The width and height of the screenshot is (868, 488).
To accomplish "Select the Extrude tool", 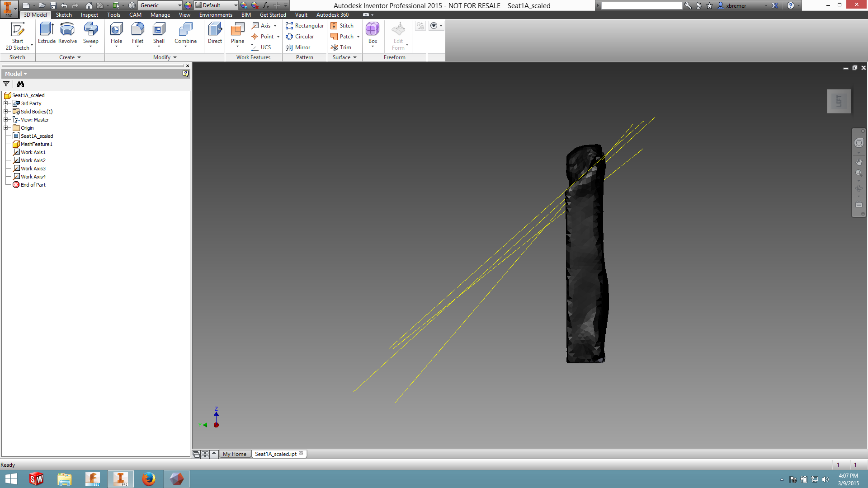I will tap(47, 33).
